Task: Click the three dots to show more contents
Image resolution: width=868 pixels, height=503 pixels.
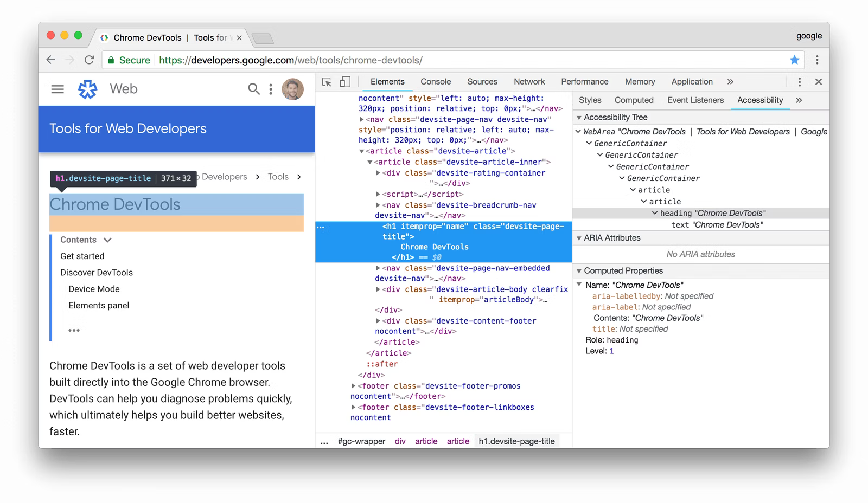Action: 74,330
